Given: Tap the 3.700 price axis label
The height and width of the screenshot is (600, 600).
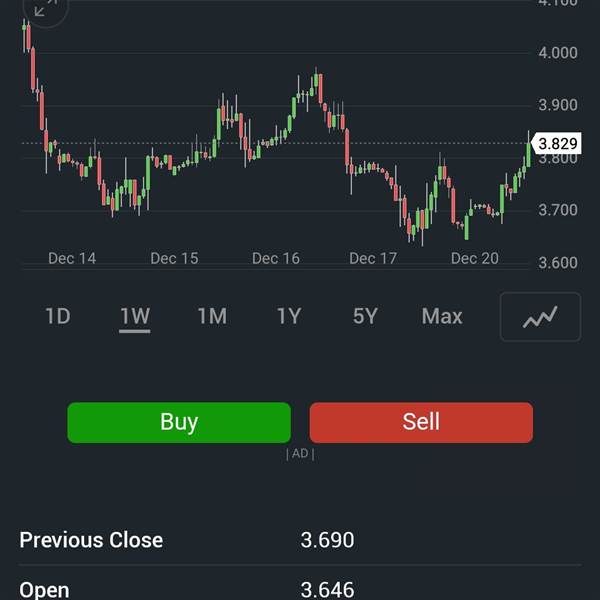Looking at the screenshot, I should 558,210.
